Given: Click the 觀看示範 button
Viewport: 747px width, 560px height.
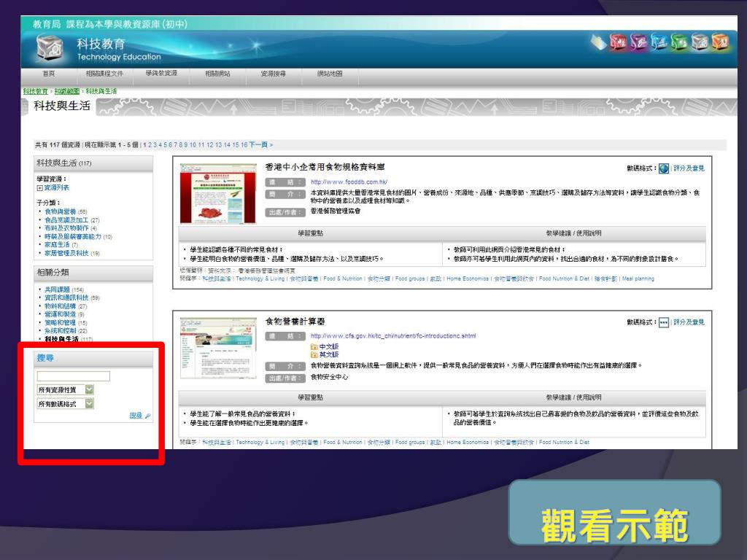Looking at the screenshot, I should click(614, 513).
